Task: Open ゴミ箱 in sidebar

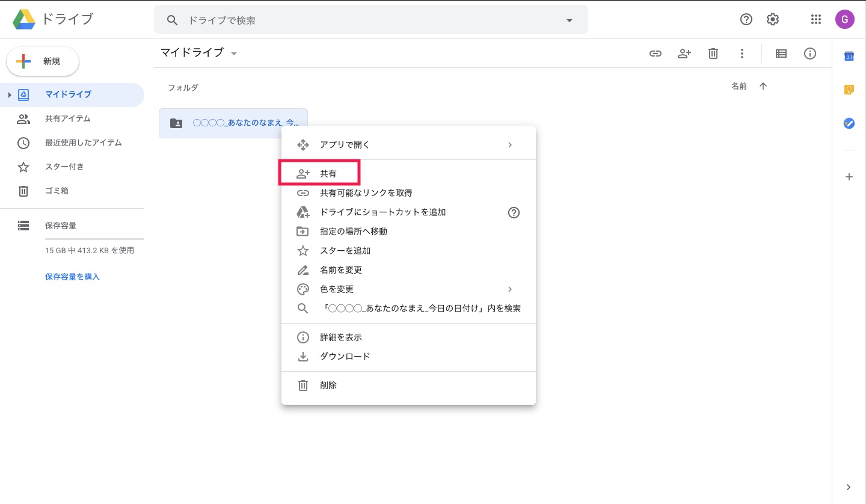Action: (72, 191)
